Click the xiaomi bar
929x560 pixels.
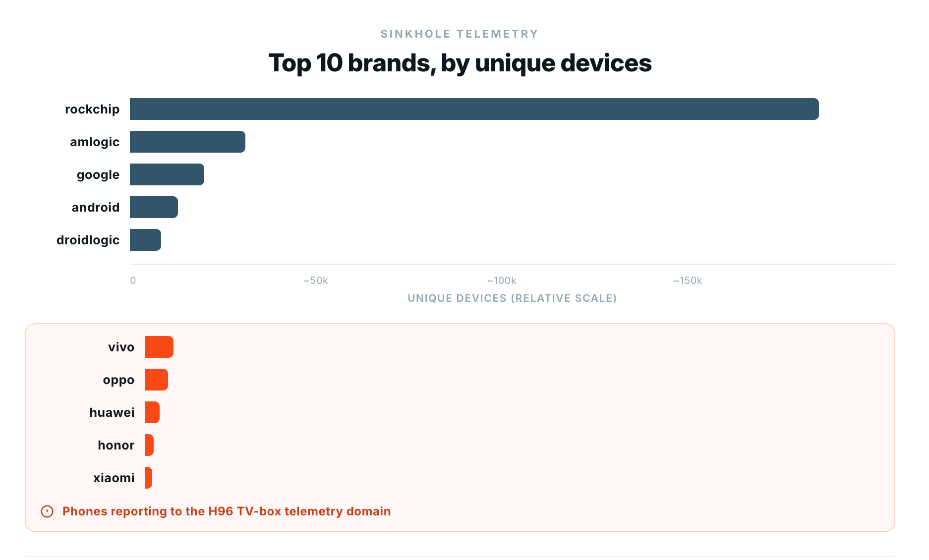tap(148, 478)
